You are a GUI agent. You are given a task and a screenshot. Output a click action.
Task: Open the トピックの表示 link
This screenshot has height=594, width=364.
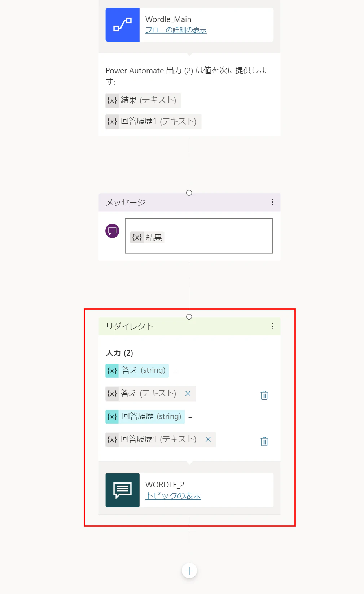coord(173,496)
